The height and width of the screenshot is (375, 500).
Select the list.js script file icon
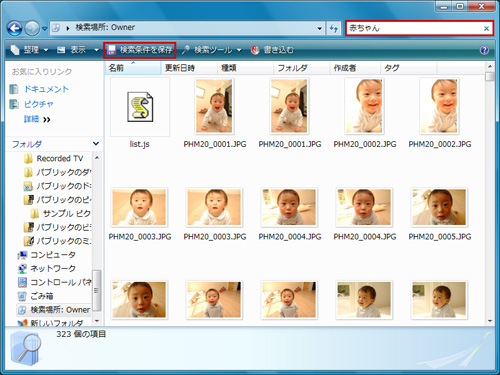140,107
